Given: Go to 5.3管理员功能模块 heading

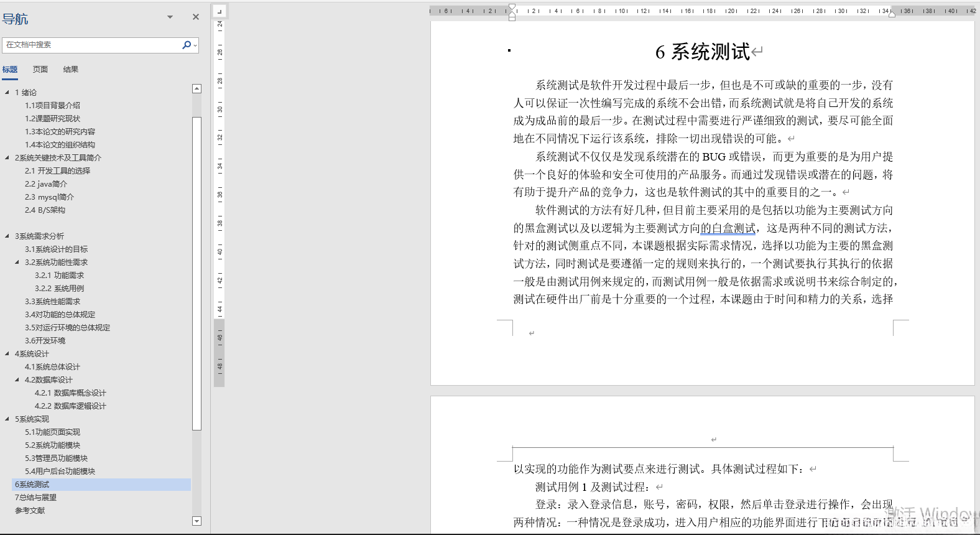Looking at the screenshot, I should pyautogui.click(x=56, y=458).
